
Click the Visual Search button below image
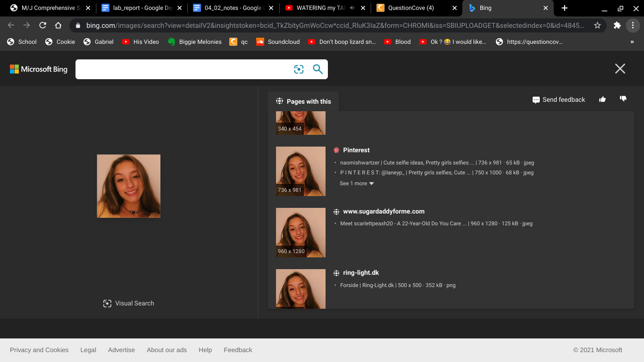[x=129, y=303]
